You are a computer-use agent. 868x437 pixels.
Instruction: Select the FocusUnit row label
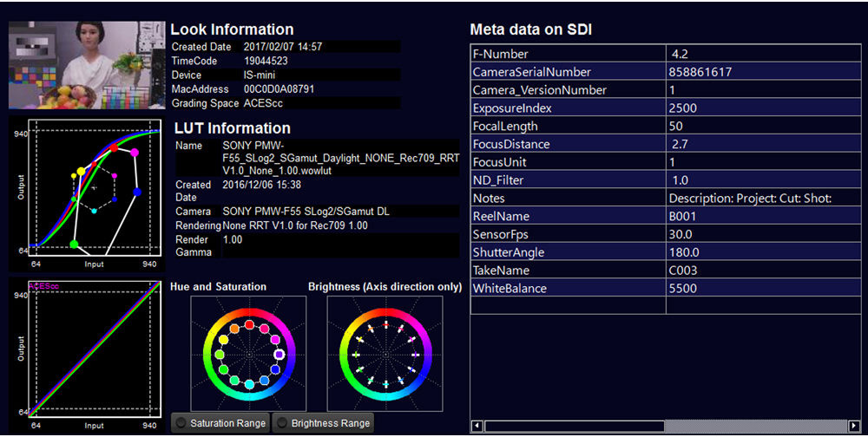coord(499,162)
